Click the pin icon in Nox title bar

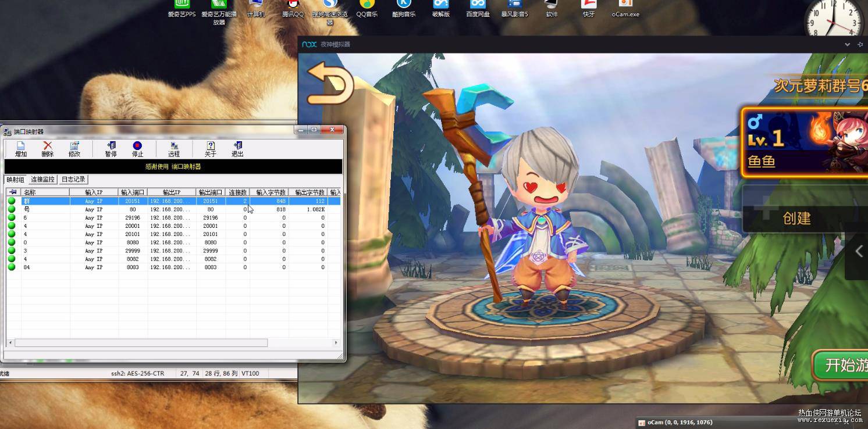click(860, 44)
